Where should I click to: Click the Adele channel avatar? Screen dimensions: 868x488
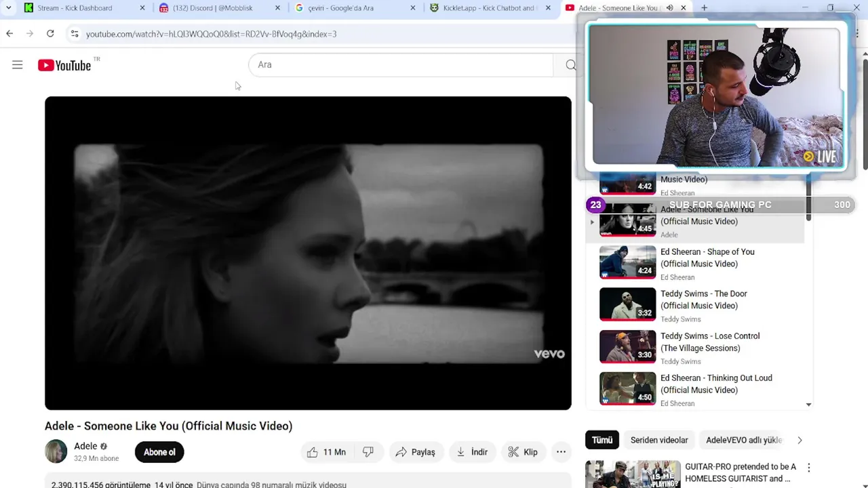[x=56, y=451]
